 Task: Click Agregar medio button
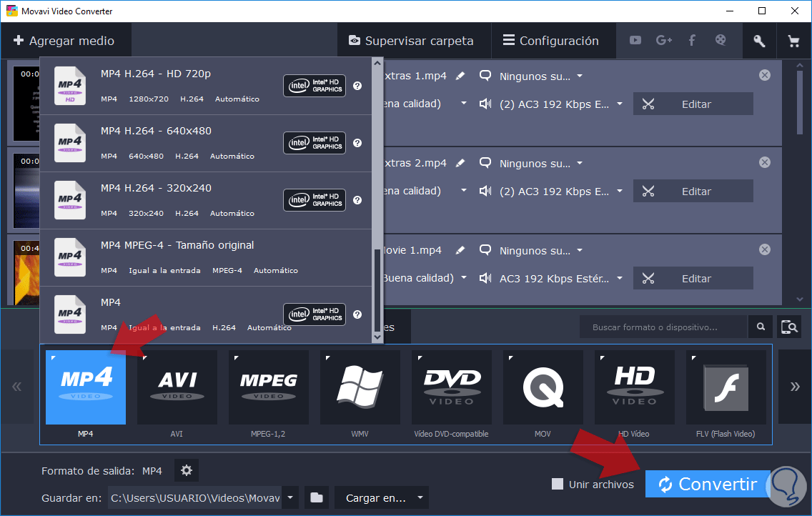[64, 41]
